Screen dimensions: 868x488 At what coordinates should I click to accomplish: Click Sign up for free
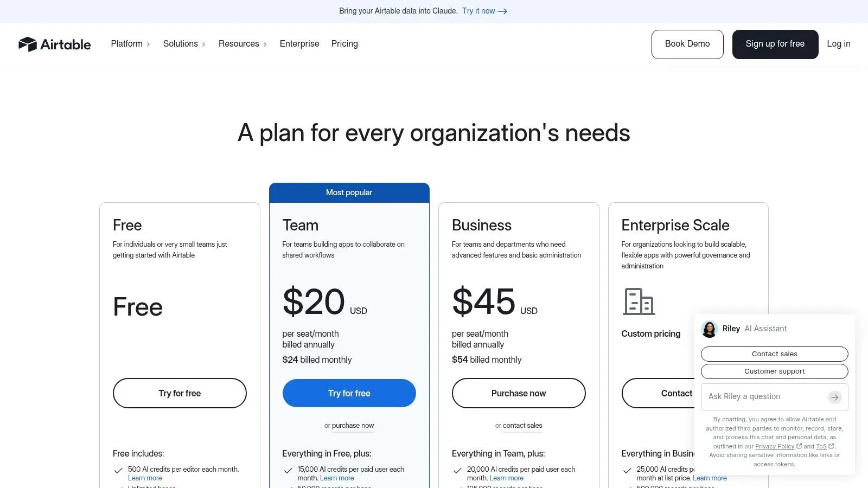click(775, 44)
